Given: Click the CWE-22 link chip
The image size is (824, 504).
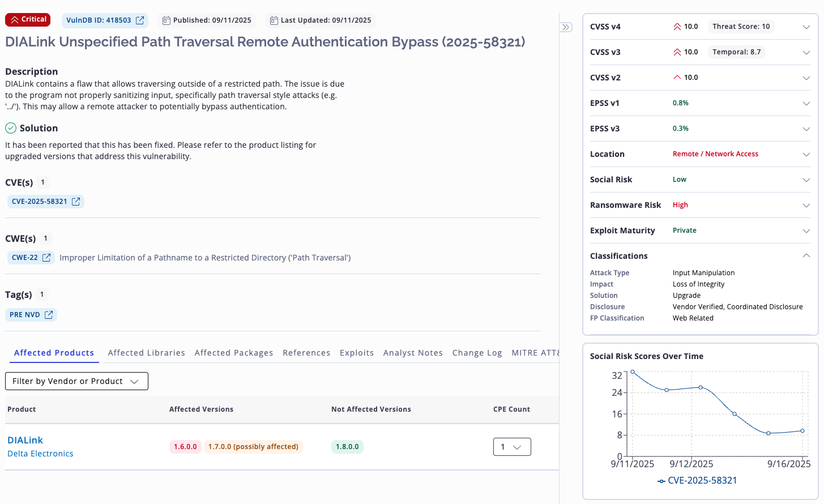Looking at the screenshot, I should tap(31, 258).
